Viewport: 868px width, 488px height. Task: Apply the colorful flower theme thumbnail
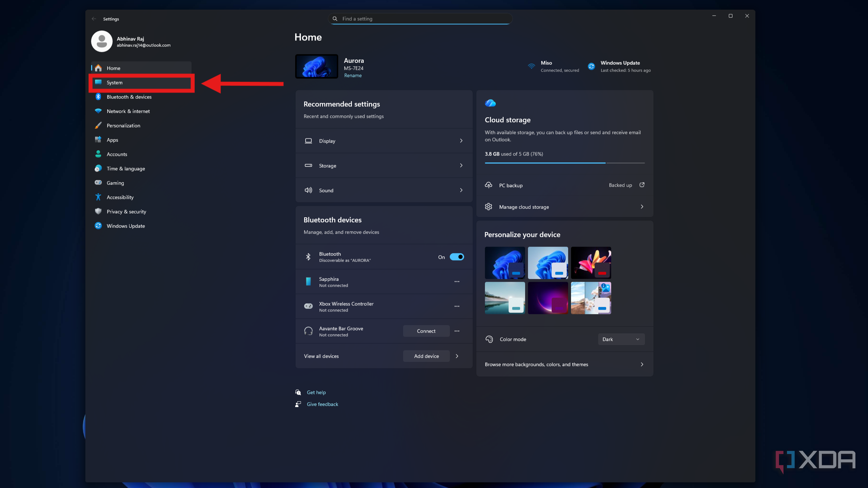(x=591, y=263)
